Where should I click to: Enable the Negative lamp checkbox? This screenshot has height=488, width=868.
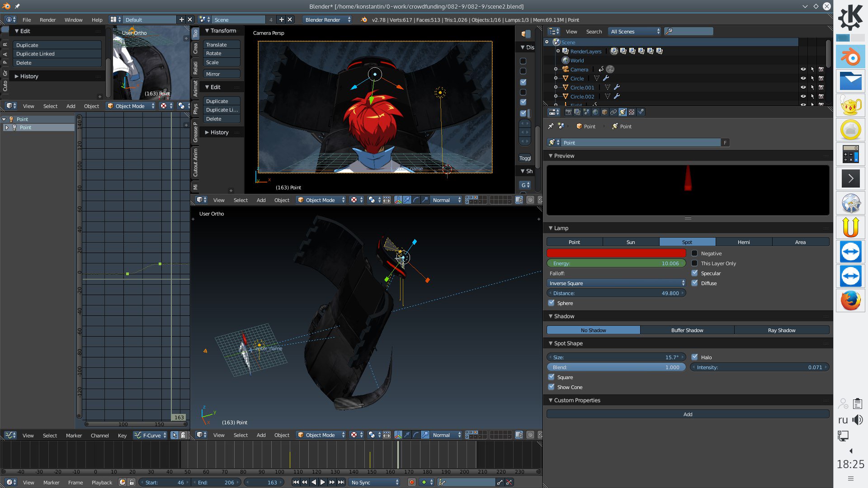coord(694,253)
